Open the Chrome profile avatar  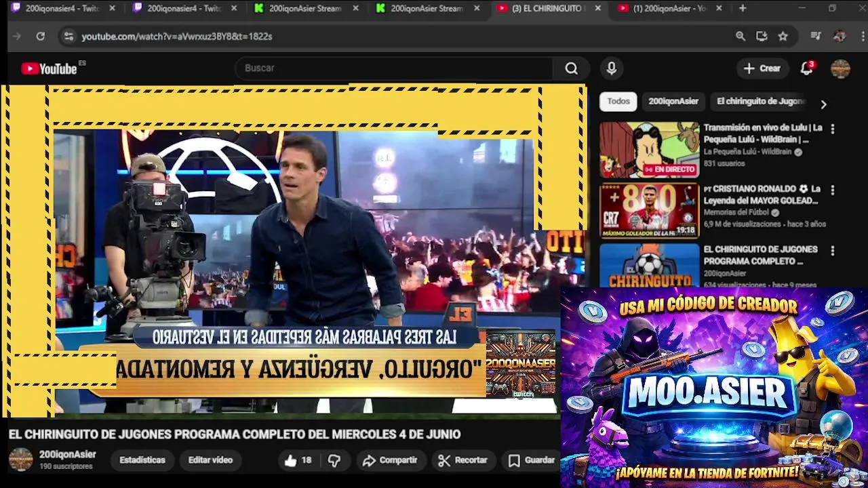point(840,37)
